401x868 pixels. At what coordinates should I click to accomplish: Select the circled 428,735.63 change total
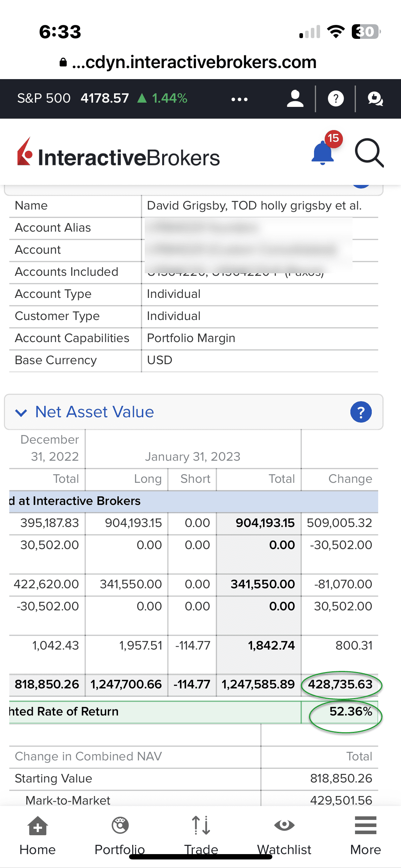[340, 684]
